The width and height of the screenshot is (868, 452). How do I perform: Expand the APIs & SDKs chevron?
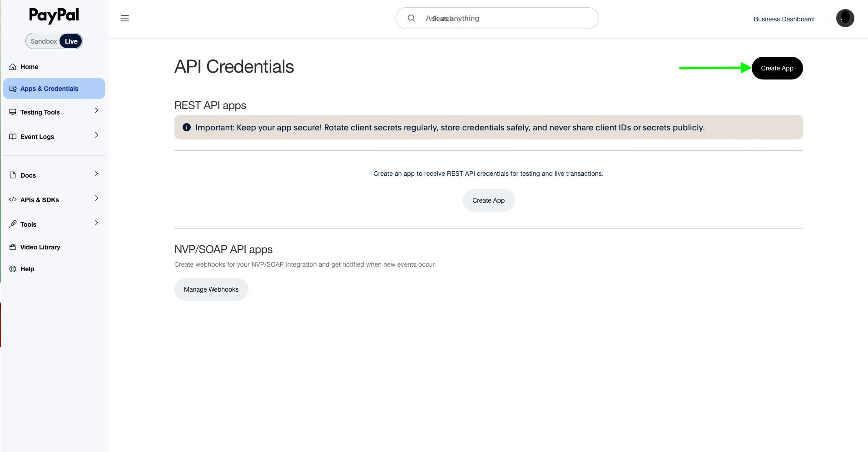click(x=96, y=199)
